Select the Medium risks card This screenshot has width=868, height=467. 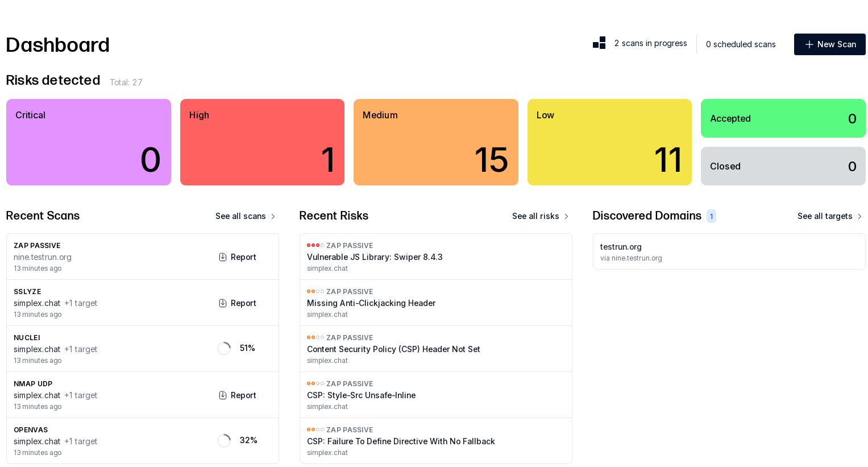[436, 142]
